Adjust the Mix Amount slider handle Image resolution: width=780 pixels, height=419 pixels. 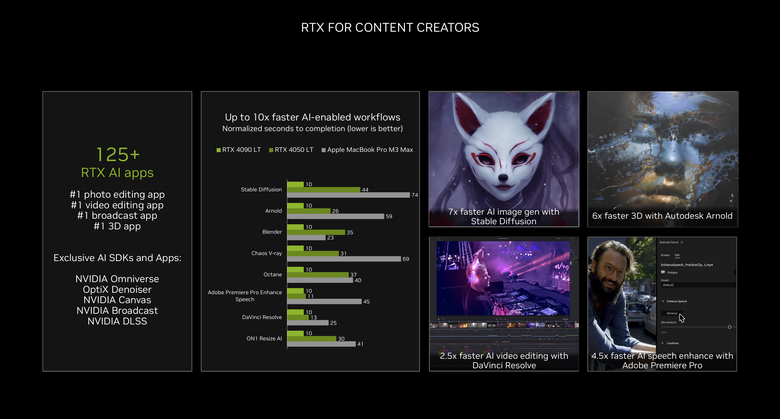click(730, 327)
